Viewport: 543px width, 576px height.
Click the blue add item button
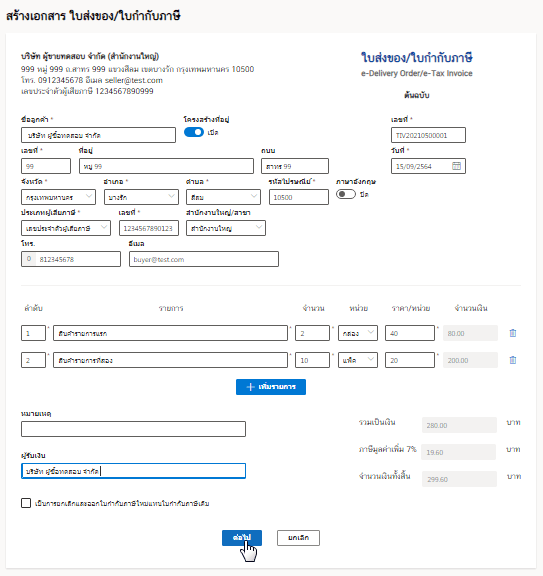point(271,387)
